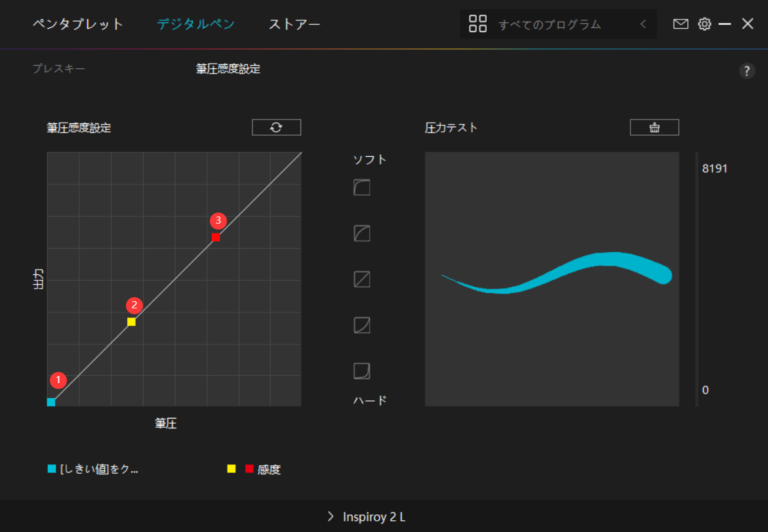Expand the Inspiroy 2 L device list

(367, 517)
